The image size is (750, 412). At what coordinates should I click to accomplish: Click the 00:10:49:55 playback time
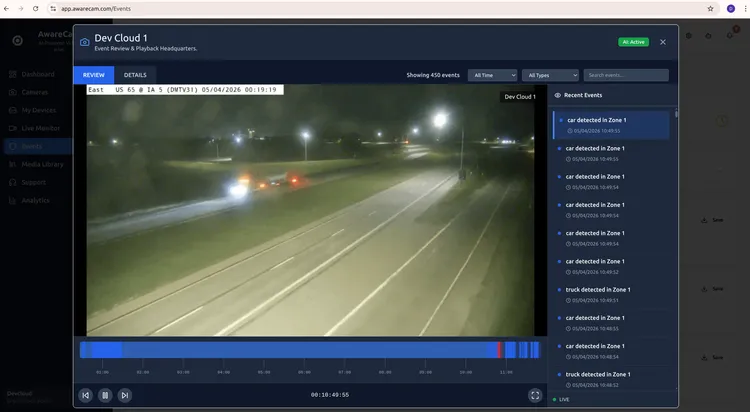(x=330, y=395)
